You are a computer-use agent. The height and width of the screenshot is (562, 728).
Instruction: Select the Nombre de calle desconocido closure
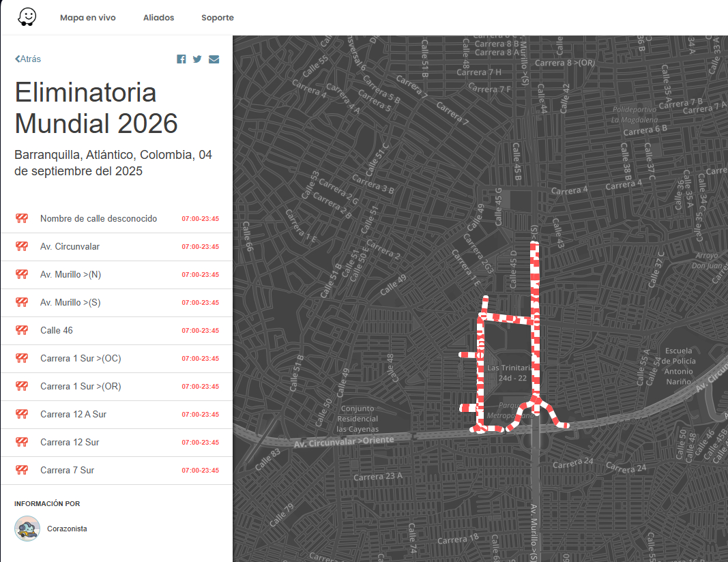pos(98,219)
